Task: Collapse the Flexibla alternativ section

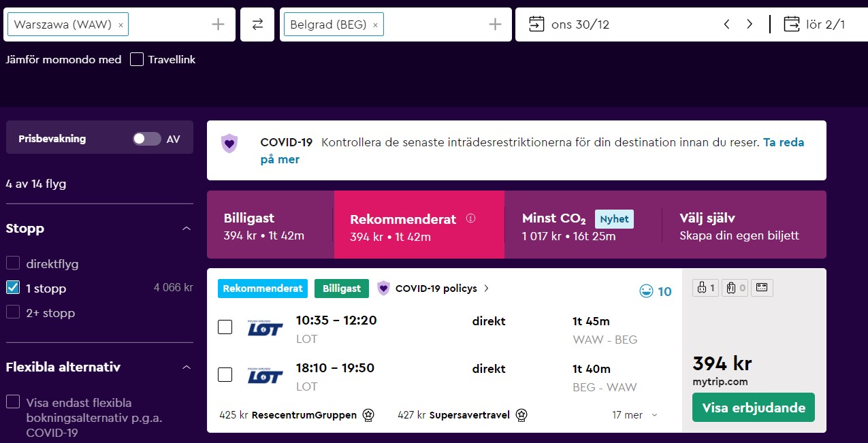Action: 187,367
